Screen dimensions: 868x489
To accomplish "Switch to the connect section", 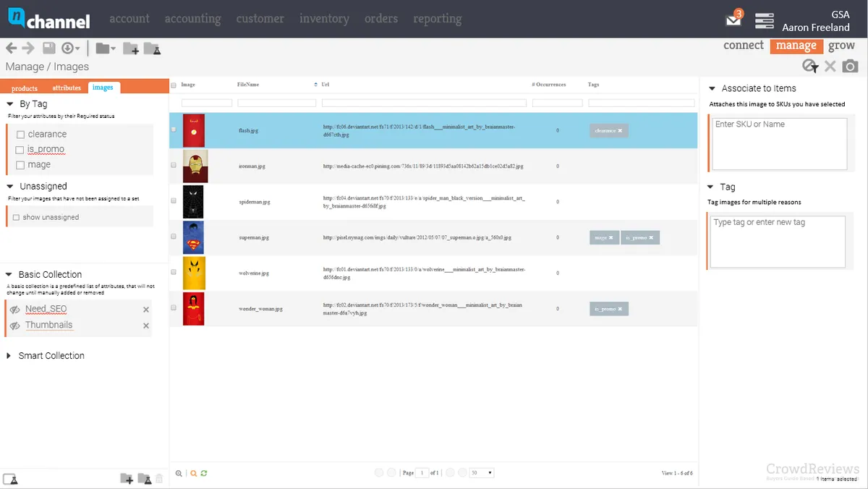I will click(x=744, y=46).
